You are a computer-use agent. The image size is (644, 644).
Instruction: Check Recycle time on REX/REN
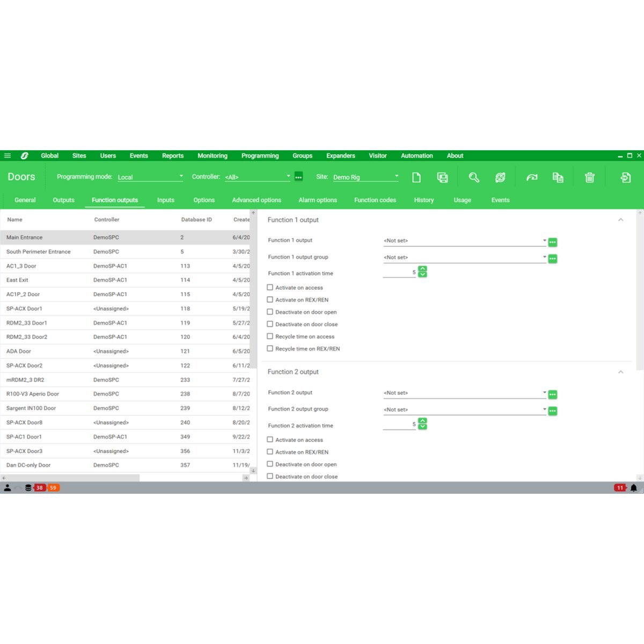(270, 348)
